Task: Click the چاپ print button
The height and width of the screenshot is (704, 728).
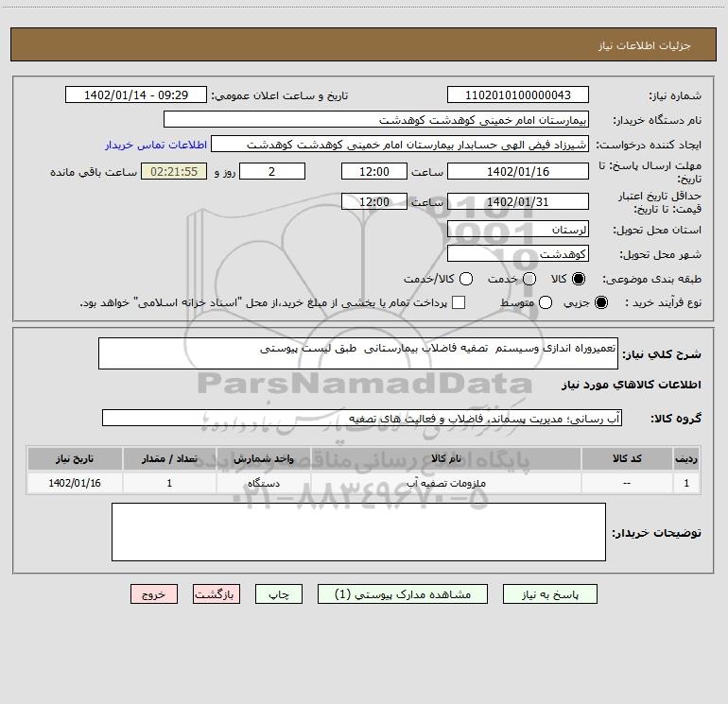Action: coord(279,594)
